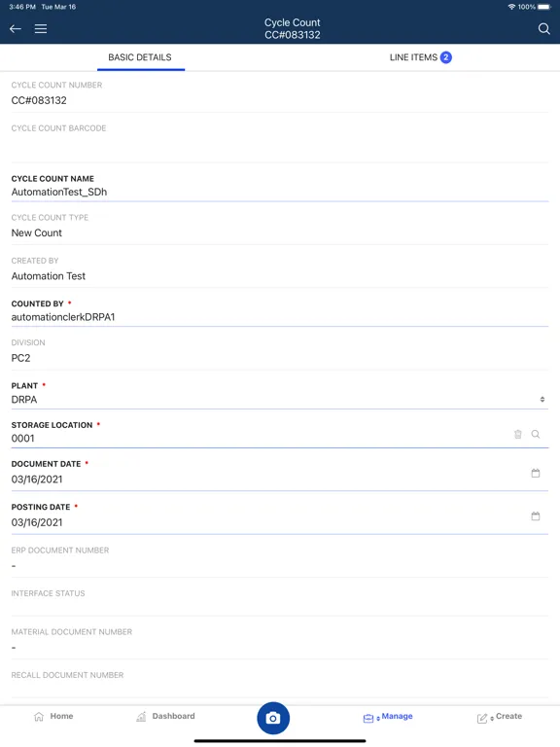Image resolution: width=560 pixels, height=747 pixels.
Task: Edit the Document Date value
Action: [37, 480]
